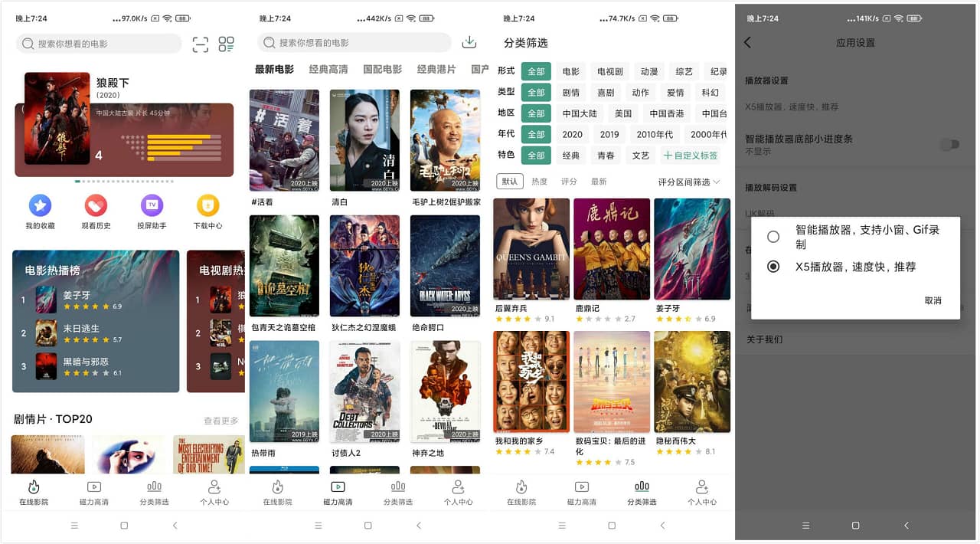This screenshot has height=544, width=980.
Task: Tap the search field on first screen
Action: (99, 44)
